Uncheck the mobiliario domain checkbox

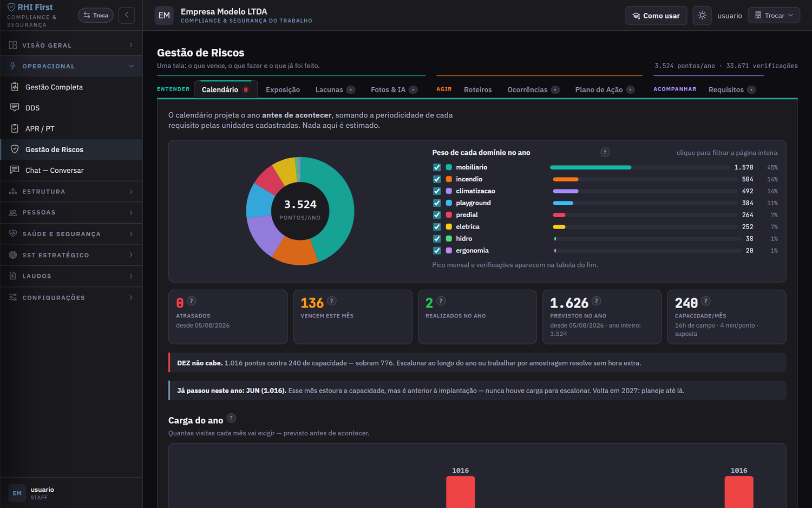coord(437,167)
